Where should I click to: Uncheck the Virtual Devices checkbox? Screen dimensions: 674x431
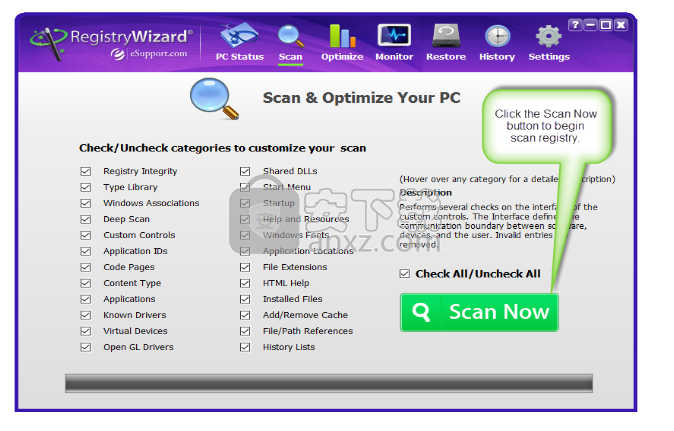pyautogui.click(x=86, y=331)
